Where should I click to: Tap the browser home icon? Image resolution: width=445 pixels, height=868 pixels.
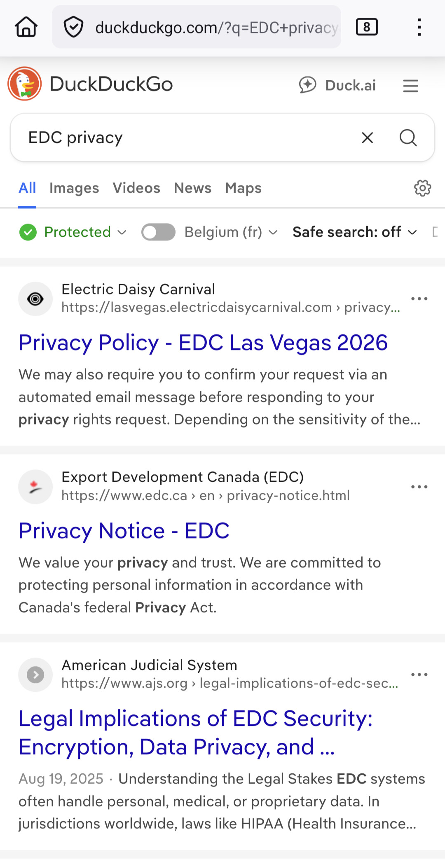(26, 27)
